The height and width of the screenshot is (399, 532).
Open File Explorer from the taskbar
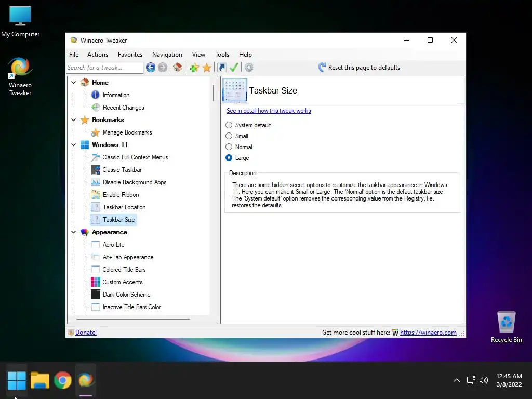39,380
